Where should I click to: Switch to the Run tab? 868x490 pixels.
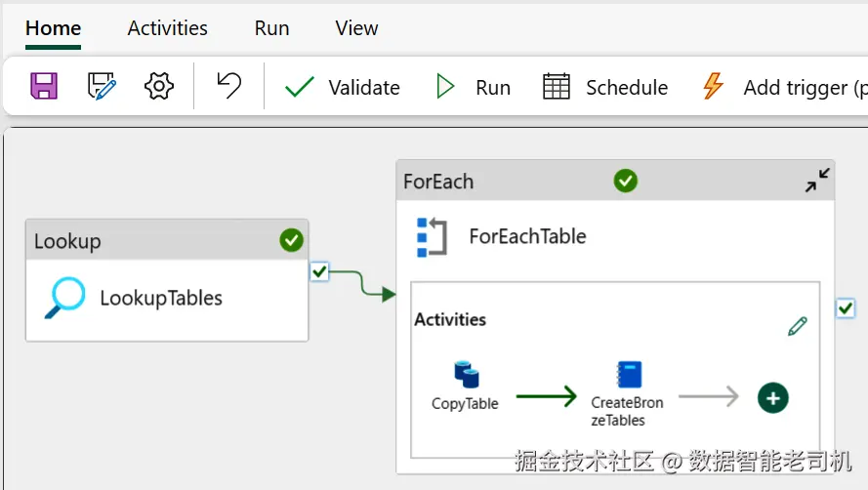pos(271,28)
